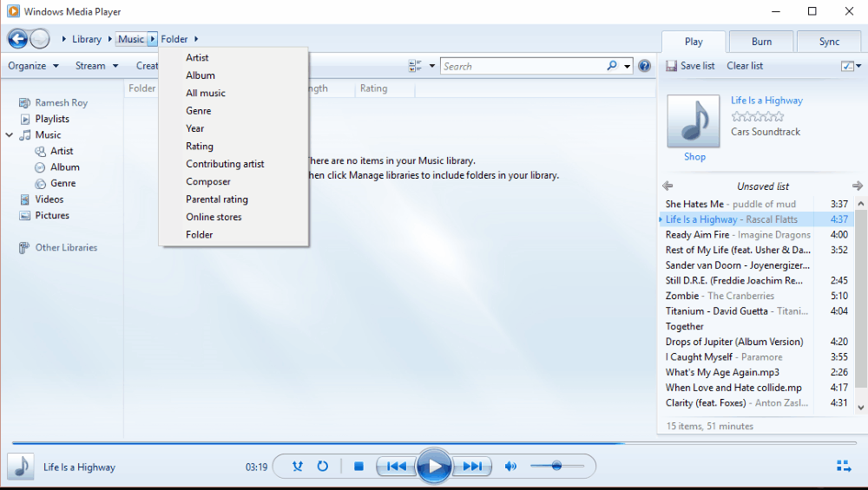Click the Clear list button
868x490 pixels.
click(745, 66)
